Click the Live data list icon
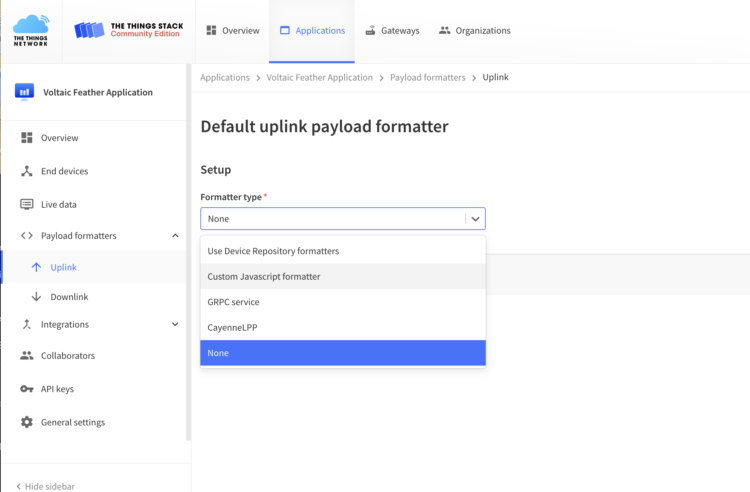The width and height of the screenshot is (750, 492). point(27,204)
